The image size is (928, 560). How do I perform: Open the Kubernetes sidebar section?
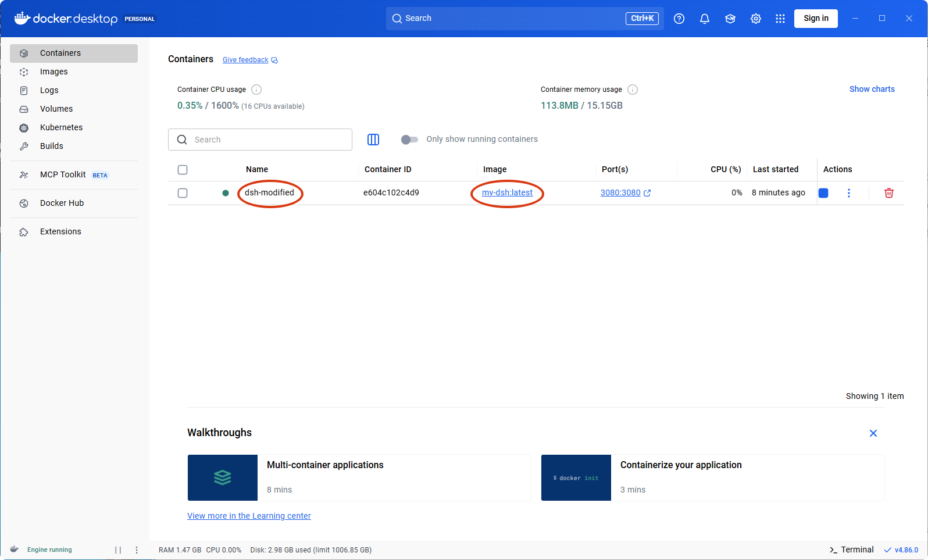(74, 127)
